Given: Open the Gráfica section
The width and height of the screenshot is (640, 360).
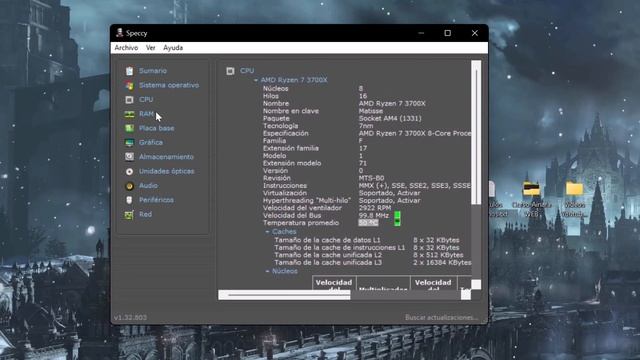Looking at the screenshot, I should pyautogui.click(x=151, y=142).
